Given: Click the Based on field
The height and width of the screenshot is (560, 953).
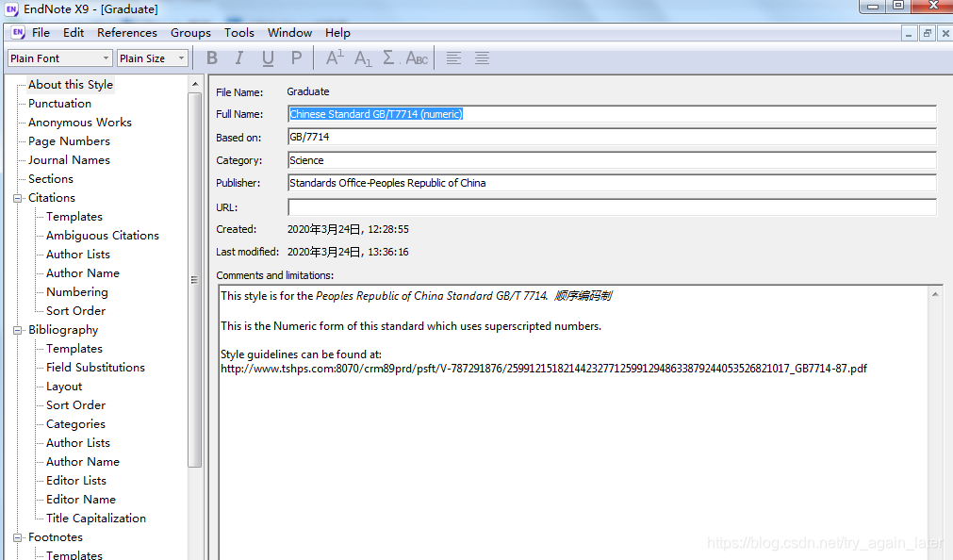Looking at the screenshot, I should (x=612, y=137).
